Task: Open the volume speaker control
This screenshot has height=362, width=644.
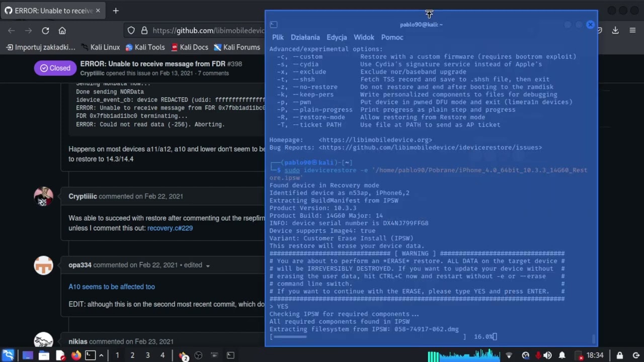Action: point(547,355)
